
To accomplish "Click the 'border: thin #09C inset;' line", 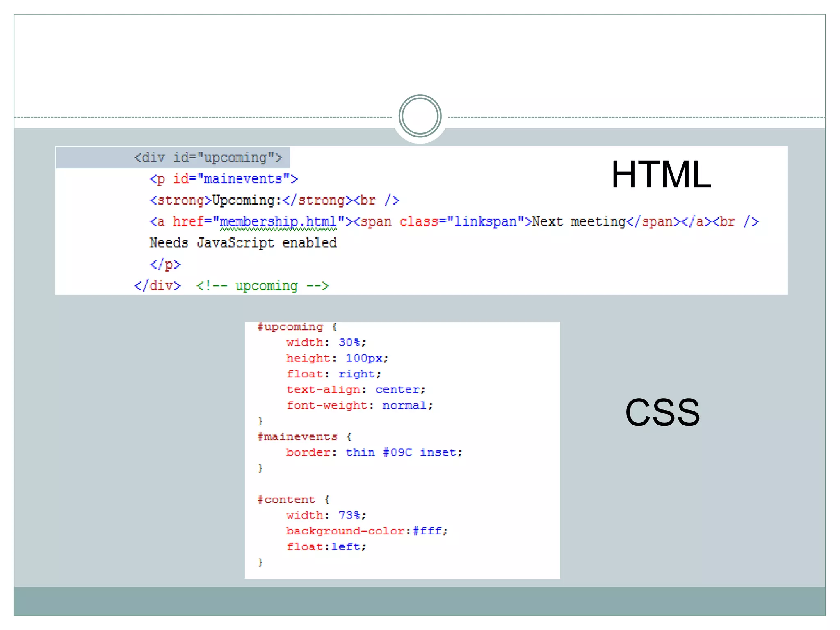I will (x=374, y=452).
